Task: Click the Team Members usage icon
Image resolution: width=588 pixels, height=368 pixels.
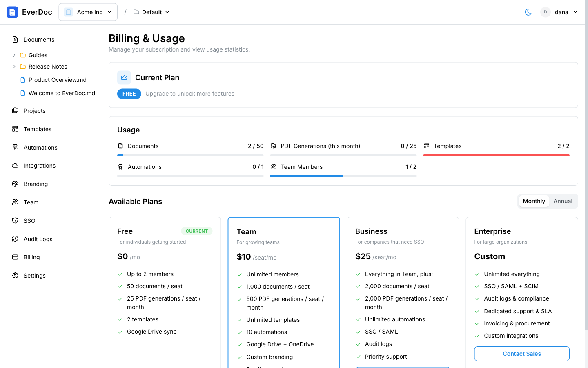Action: 273,167
